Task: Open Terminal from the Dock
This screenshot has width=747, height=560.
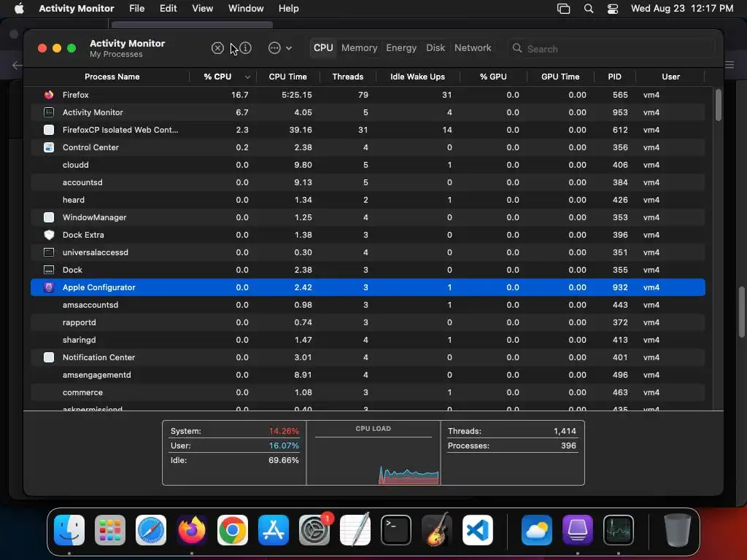Action: [x=396, y=530]
